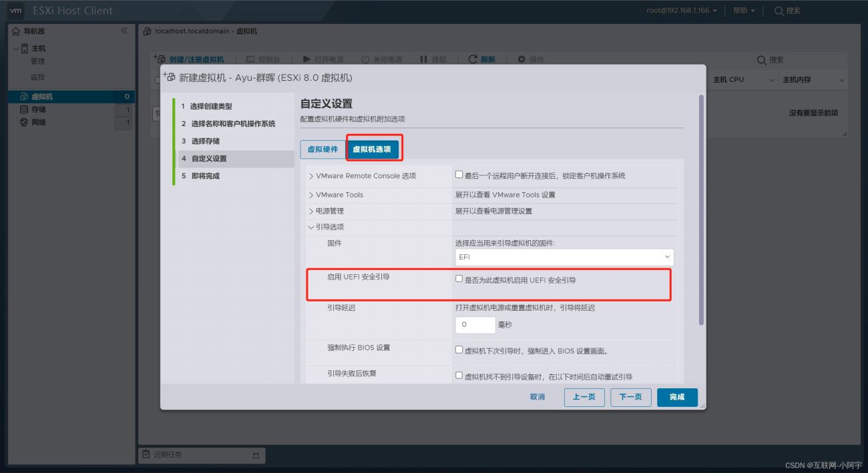Click the Recent tasks clipboard icon
The image size is (868, 473).
coord(146,454)
